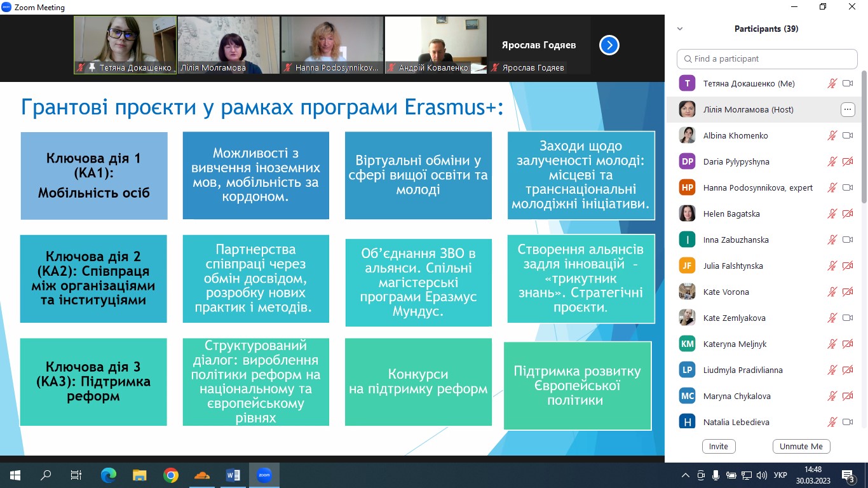Expand hidden system tray icons
Viewport: 868px width, 488px height.
pyautogui.click(x=685, y=475)
